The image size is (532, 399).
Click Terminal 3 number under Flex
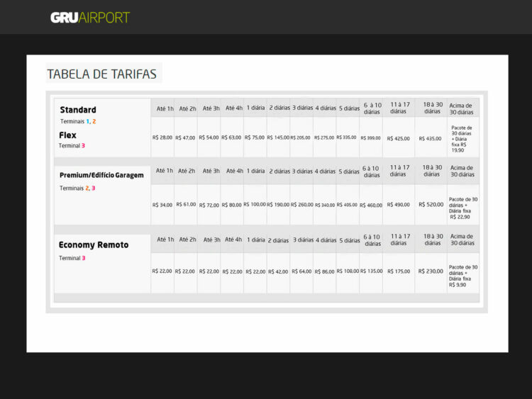pos(83,145)
